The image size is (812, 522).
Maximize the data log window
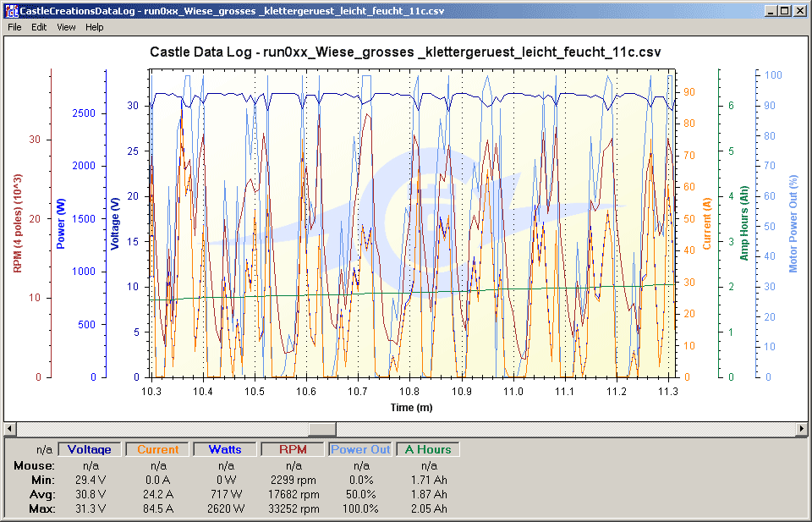click(785, 10)
